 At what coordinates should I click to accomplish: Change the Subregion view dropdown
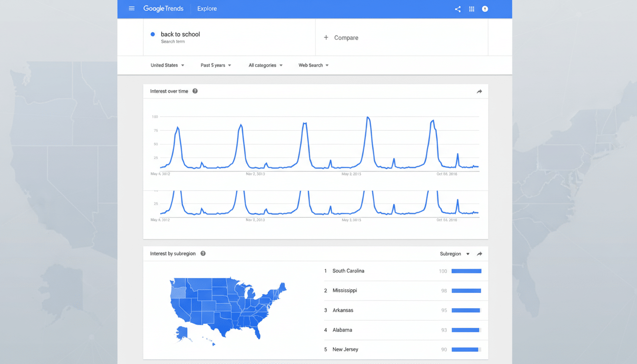[x=454, y=254]
